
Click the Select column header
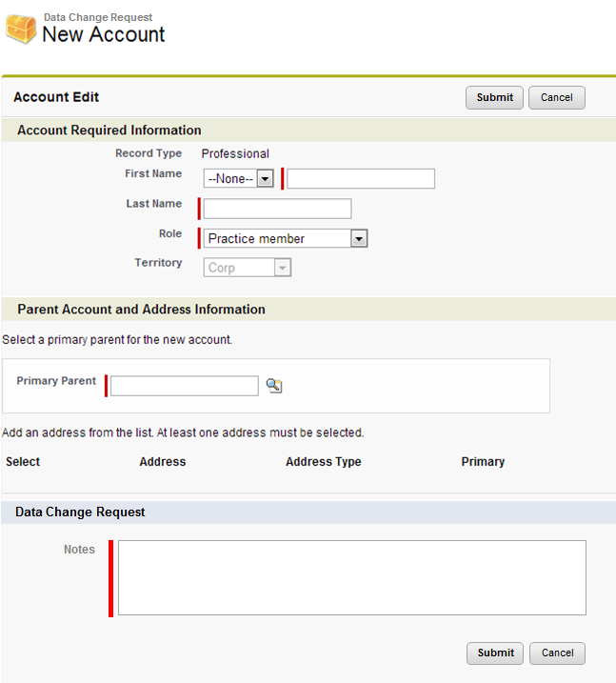pos(23,461)
